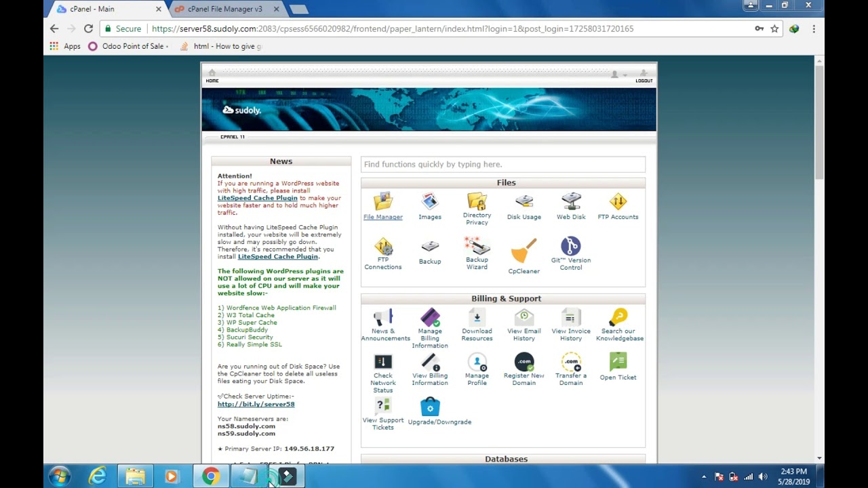Open the Open Ticket icon
The image size is (868, 488).
[x=618, y=362]
